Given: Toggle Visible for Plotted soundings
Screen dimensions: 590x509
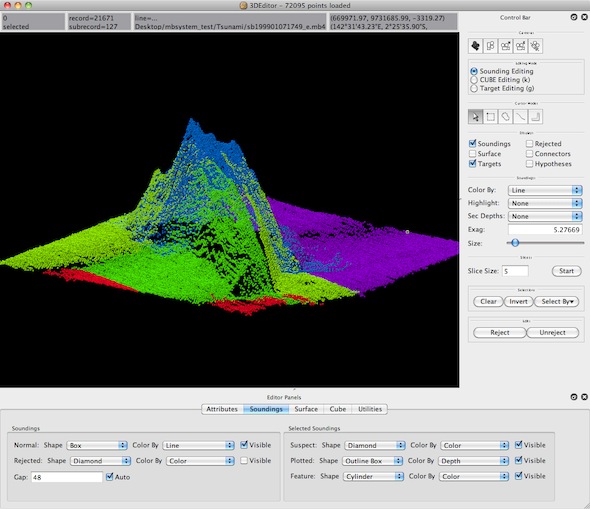Looking at the screenshot, I should (x=519, y=460).
